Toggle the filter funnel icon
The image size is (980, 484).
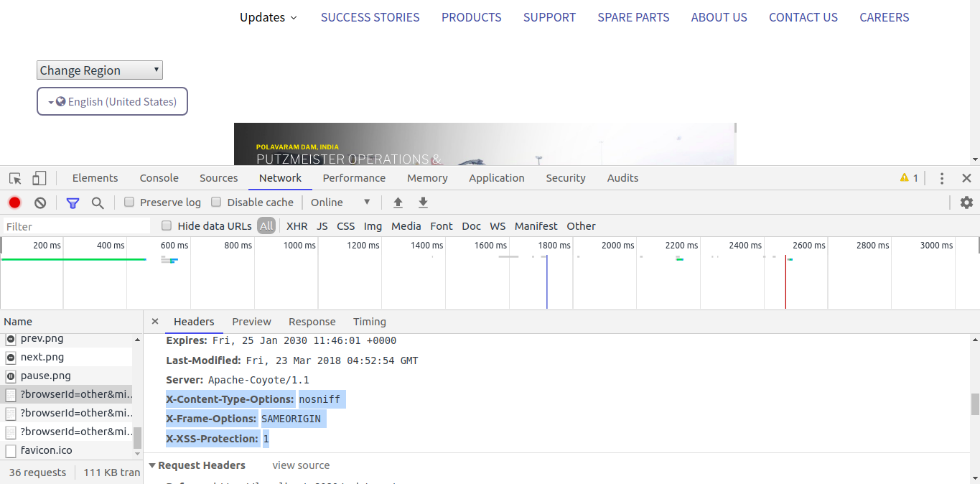coord(73,203)
